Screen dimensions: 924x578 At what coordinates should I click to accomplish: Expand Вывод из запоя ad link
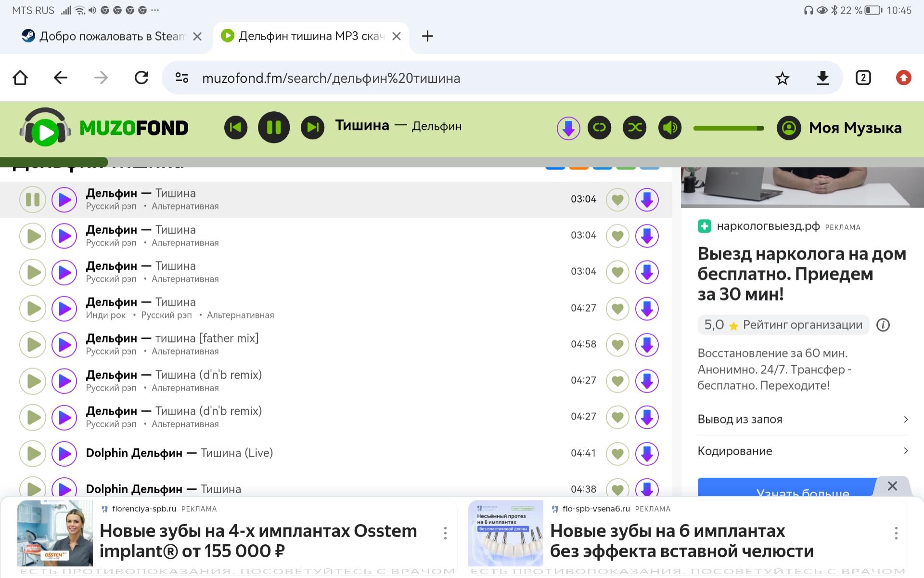[803, 419]
